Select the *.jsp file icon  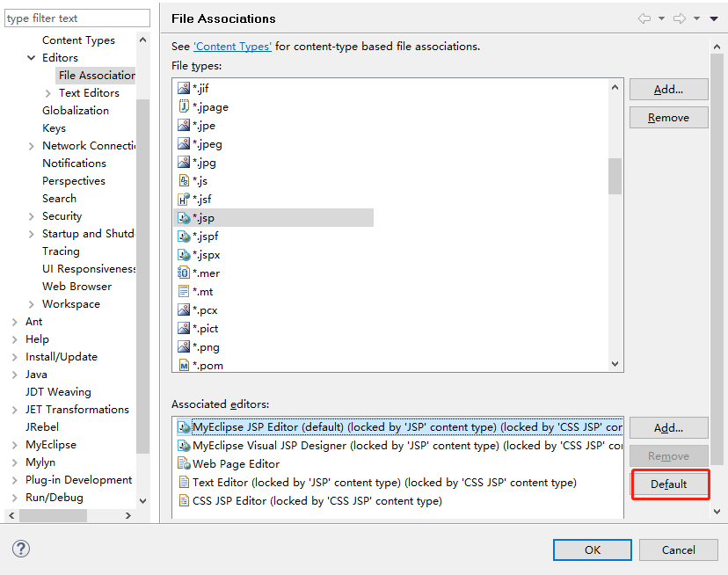(x=184, y=218)
